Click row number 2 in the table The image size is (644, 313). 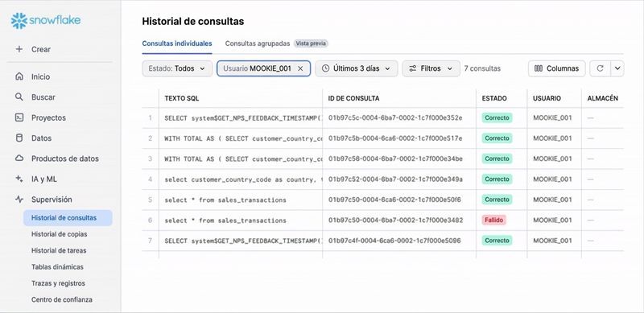coord(151,138)
